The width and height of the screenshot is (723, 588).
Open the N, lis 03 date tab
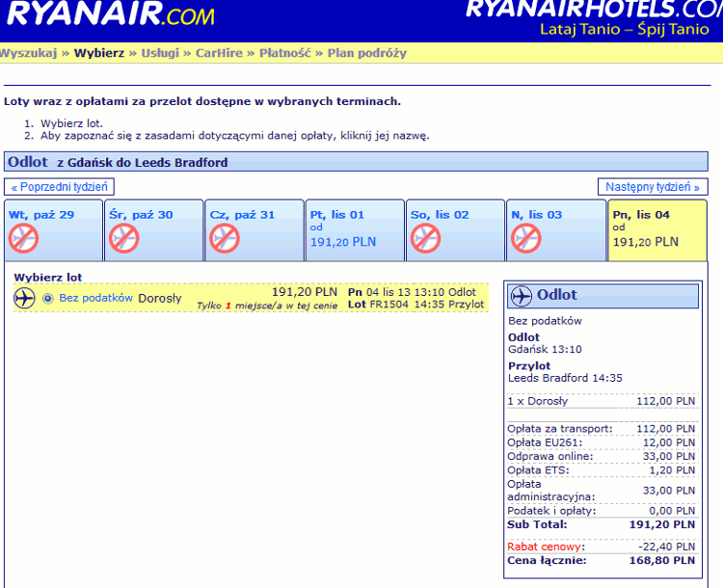556,230
